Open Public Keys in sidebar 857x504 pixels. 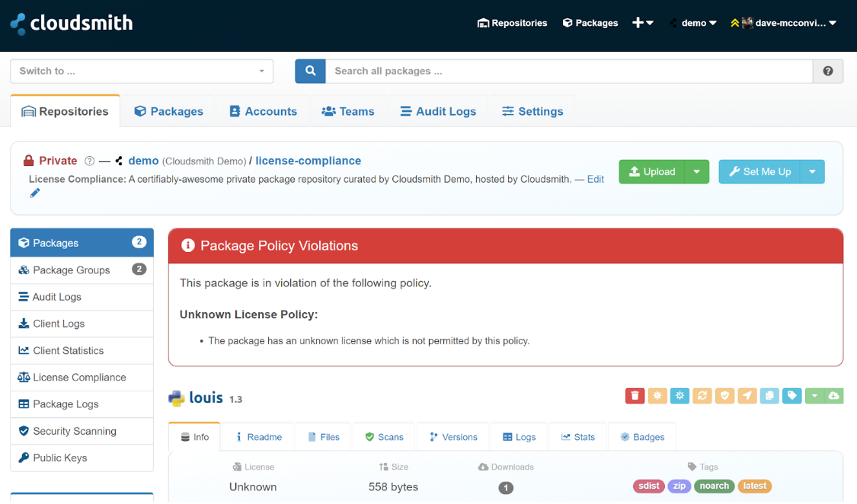[x=82, y=458]
